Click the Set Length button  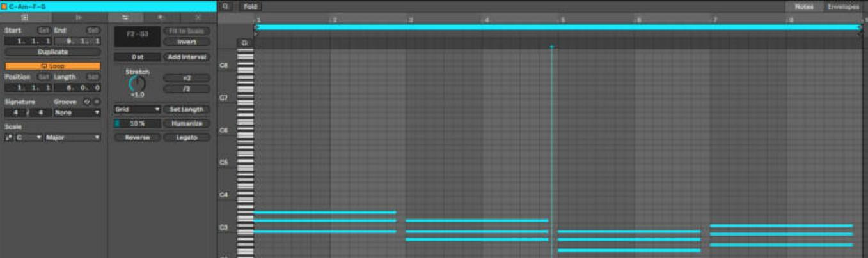tap(186, 109)
